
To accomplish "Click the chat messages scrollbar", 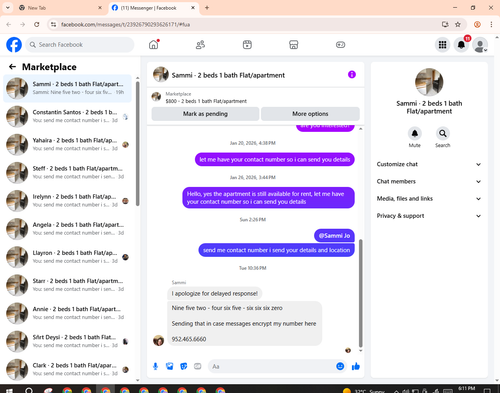I will (360, 293).
